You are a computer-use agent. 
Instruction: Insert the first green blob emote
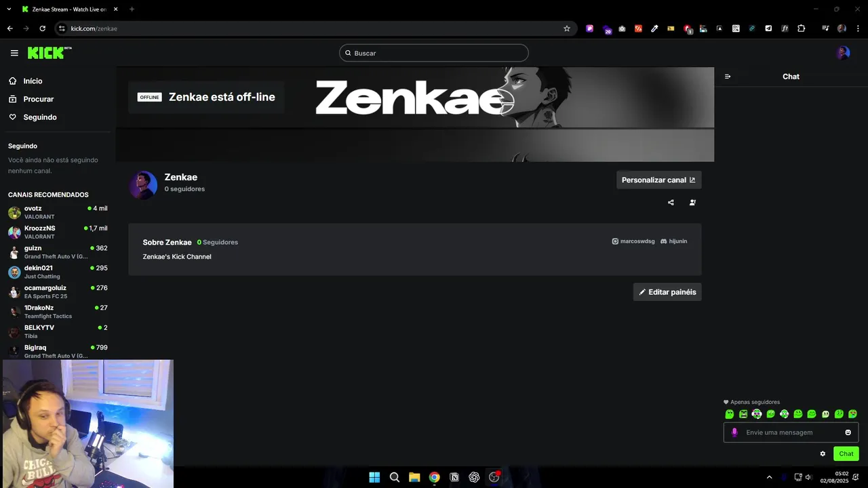pos(730,414)
